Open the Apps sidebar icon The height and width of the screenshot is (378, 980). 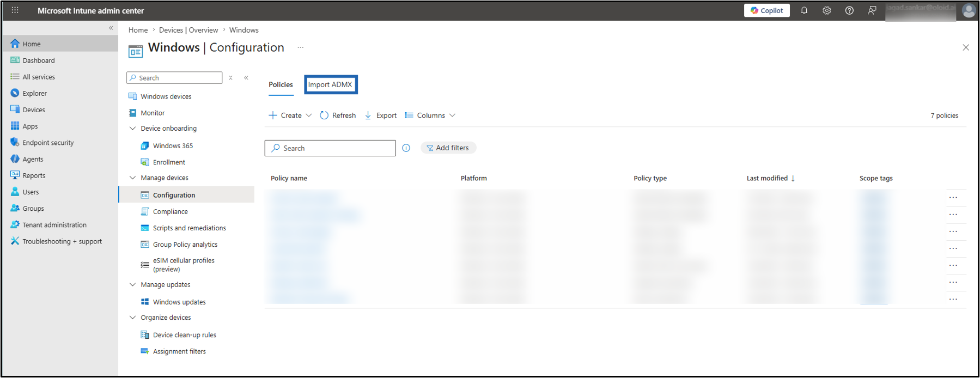[x=15, y=126]
